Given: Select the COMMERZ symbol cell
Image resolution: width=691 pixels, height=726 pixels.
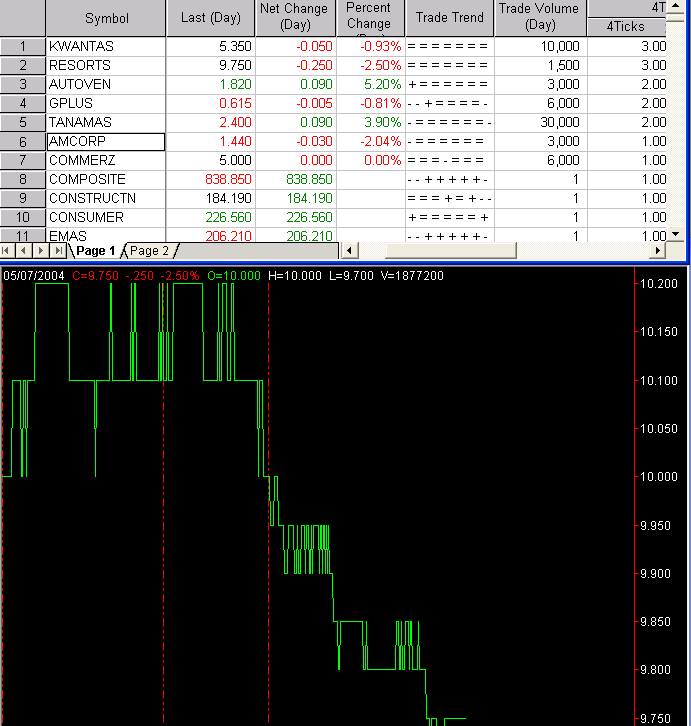Looking at the screenshot, I should click(106, 160).
